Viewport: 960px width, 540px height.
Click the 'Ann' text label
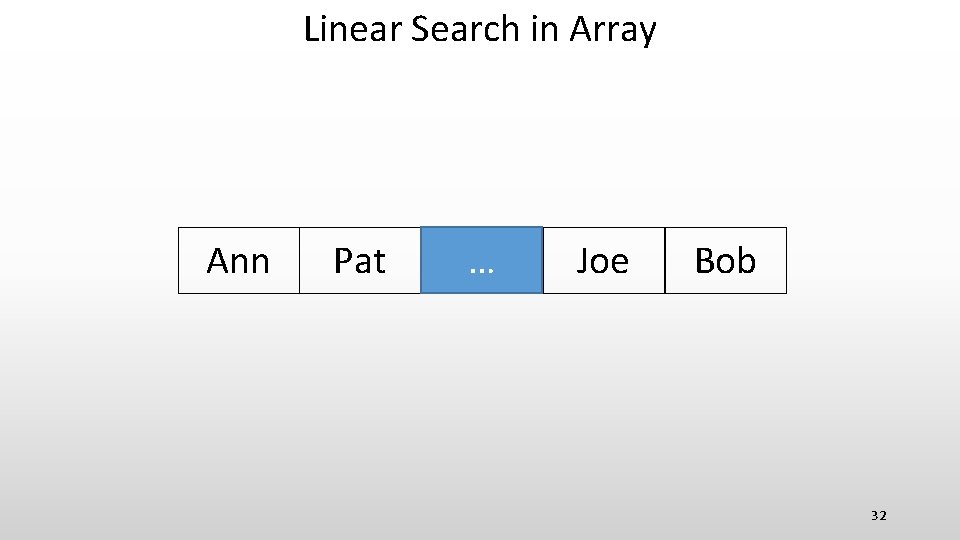238,261
